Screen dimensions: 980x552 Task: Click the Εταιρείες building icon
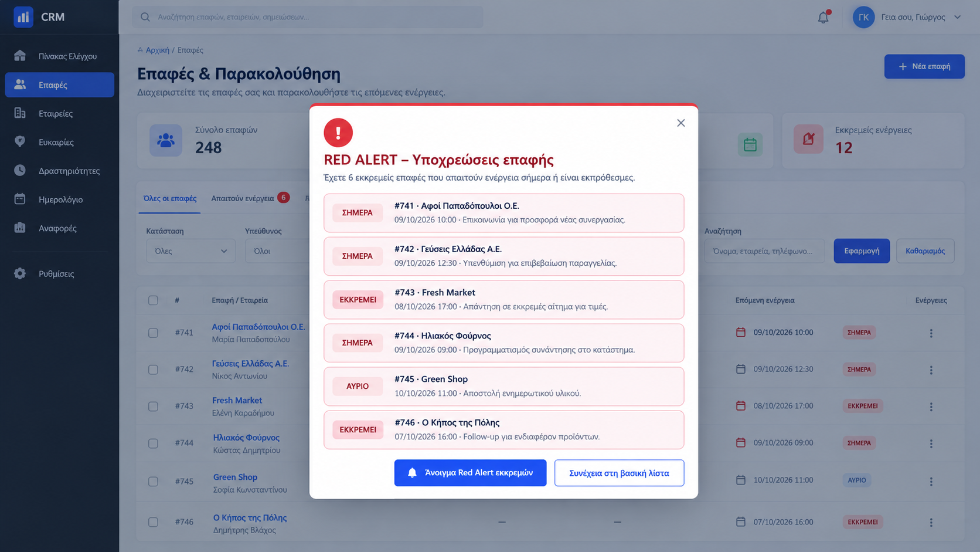tap(20, 113)
